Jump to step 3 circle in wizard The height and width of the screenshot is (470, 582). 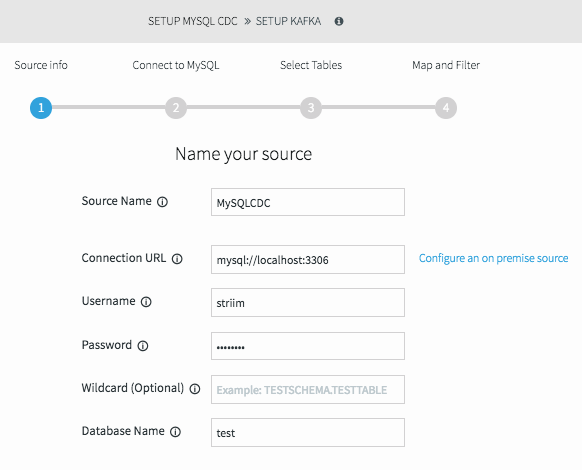[311, 108]
